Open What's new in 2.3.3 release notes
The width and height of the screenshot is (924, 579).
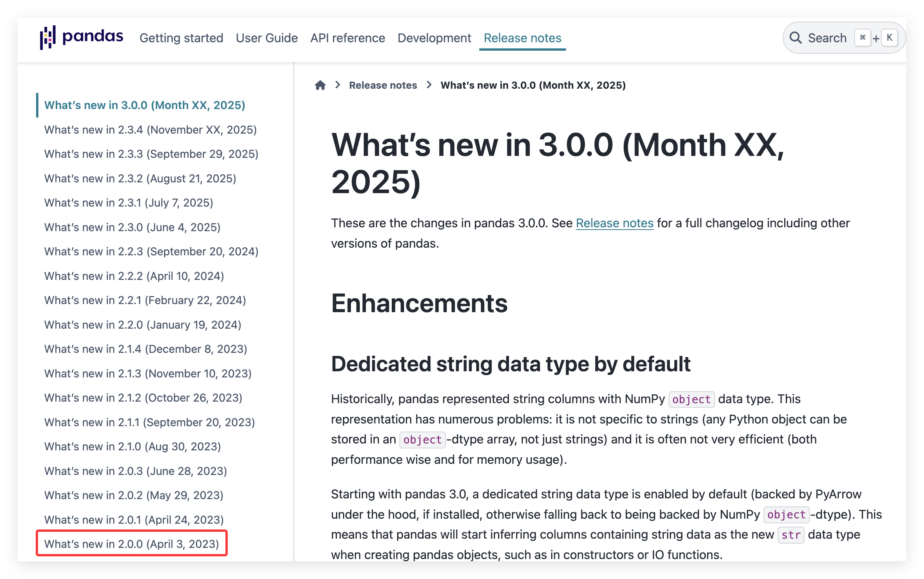[x=151, y=154]
